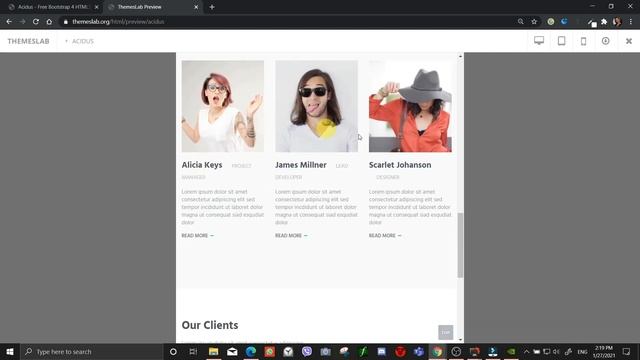Screen dimensions: 640x360
Task: Click Scarlet Johanson photo
Action: (x=410, y=106)
